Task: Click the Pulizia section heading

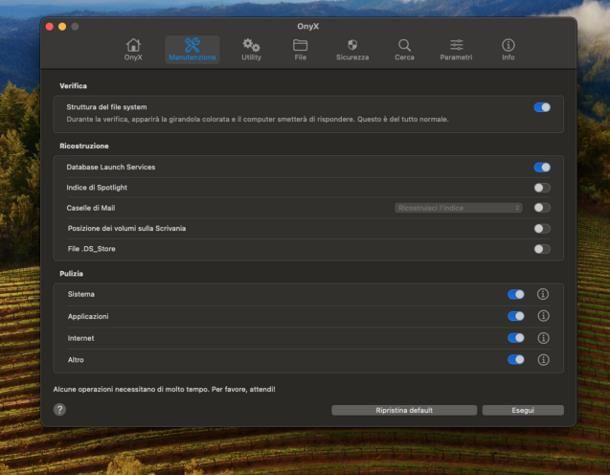Action: coord(71,274)
